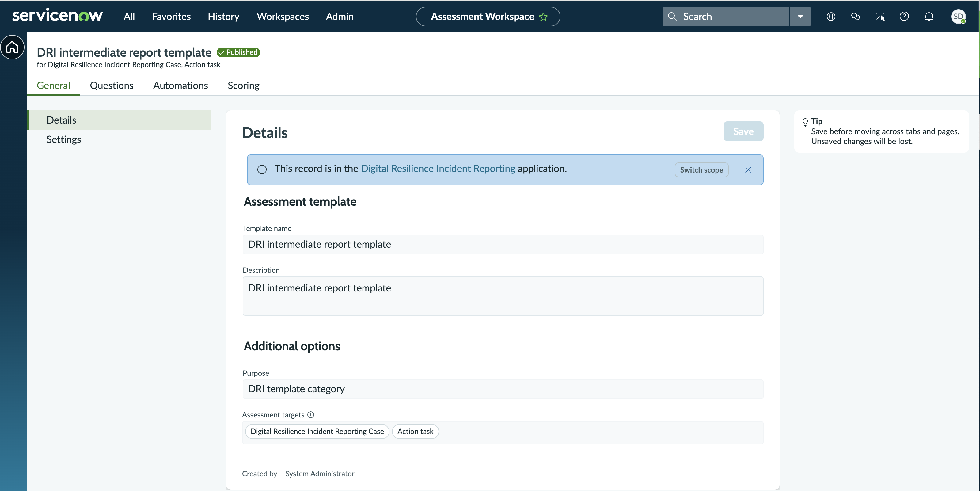The height and width of the screenshot is (491, 980).
Task: Click the info icon beside Assessment targets
Action: tap(311, 414)
